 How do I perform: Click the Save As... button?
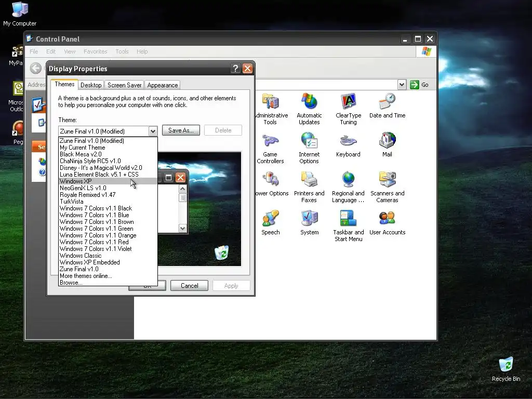tap(181, 130)
